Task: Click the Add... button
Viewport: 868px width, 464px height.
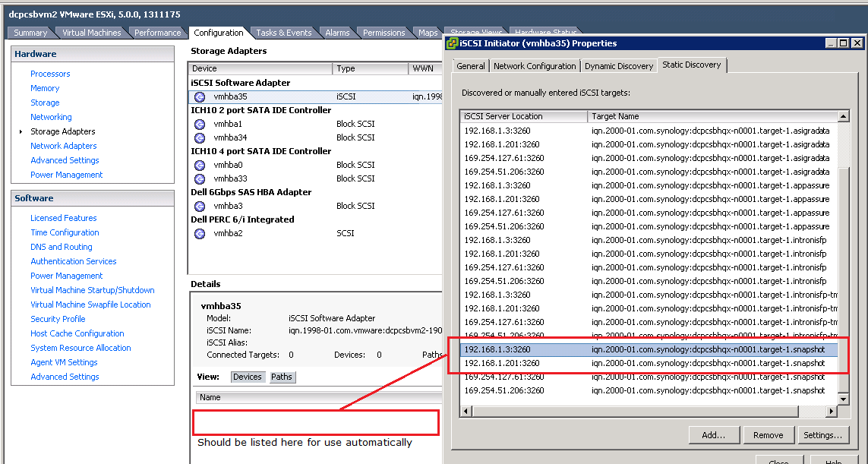Action: click(714, 435)
